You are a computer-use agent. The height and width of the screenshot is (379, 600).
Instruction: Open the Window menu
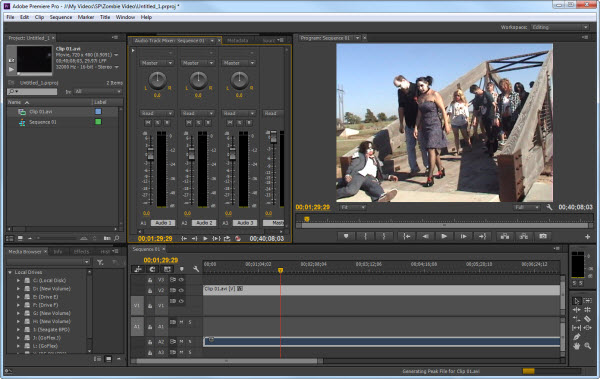[x=125, y=17]
